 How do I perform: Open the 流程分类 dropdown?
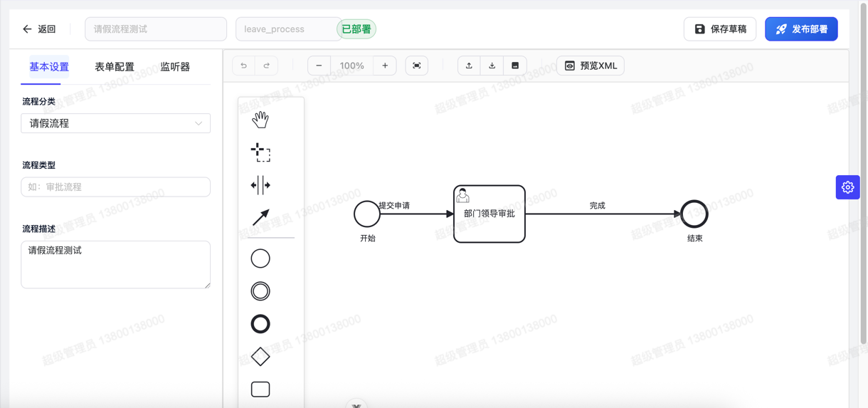pyautogui.click(x=116, y=123)
